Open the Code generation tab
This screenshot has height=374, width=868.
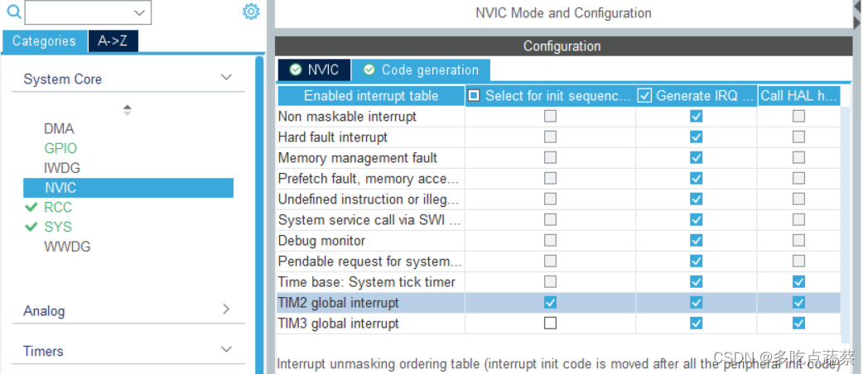point(422,70)
